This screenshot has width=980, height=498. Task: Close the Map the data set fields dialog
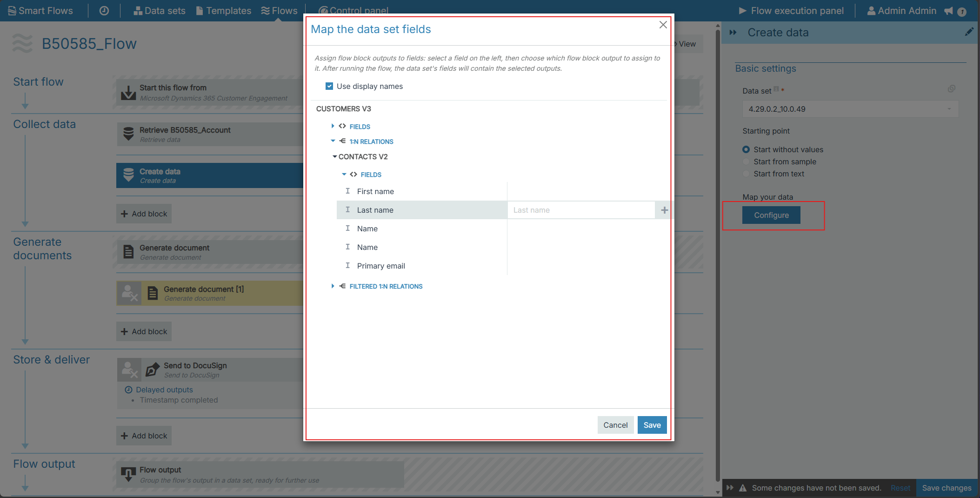tap(663, 25)
